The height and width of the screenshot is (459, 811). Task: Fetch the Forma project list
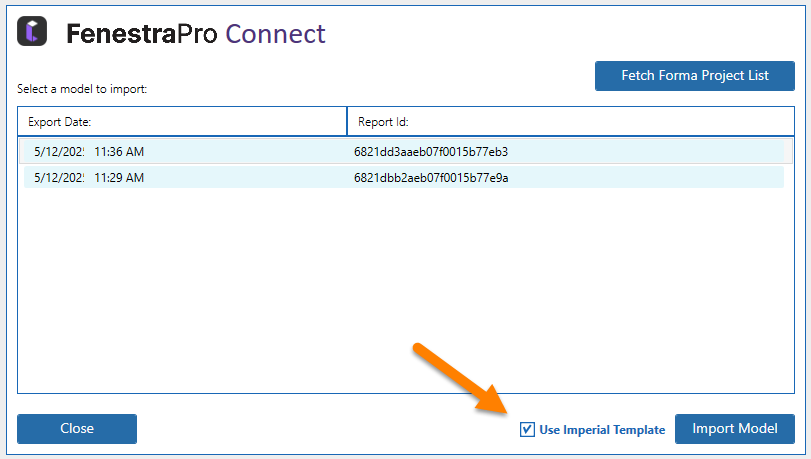point(695,76)
